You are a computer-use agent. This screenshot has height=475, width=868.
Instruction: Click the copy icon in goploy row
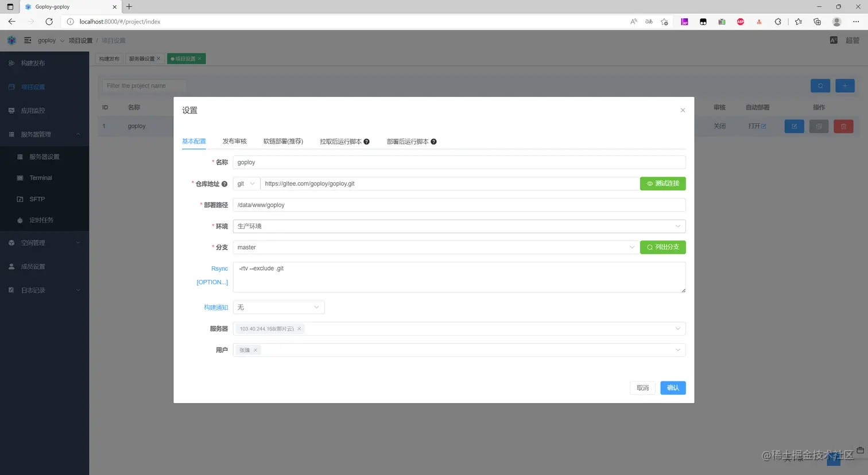coord(819,126)
